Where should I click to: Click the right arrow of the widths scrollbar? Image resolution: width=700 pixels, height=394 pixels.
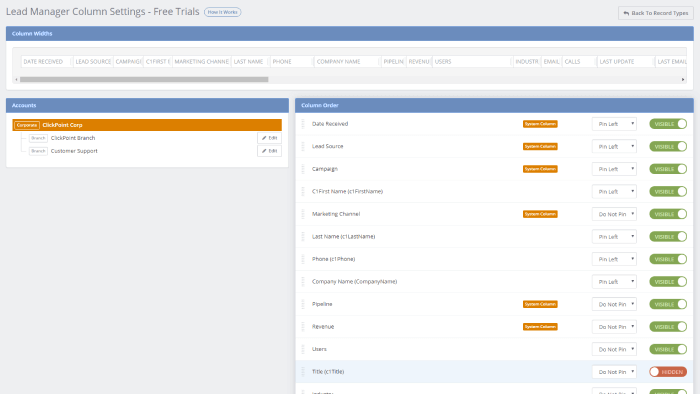point(683,79)
